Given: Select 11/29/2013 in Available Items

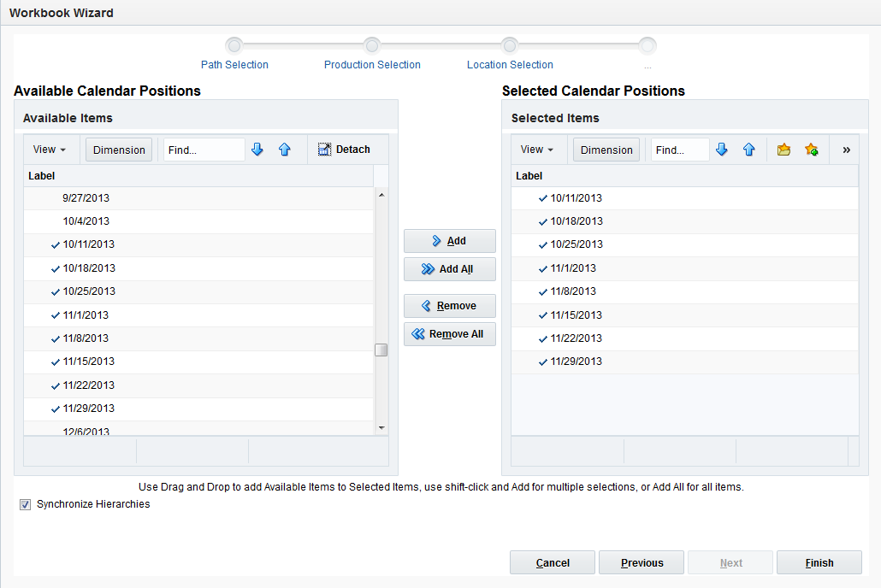Looking at the screenshot, I should [x=199, y=409].
